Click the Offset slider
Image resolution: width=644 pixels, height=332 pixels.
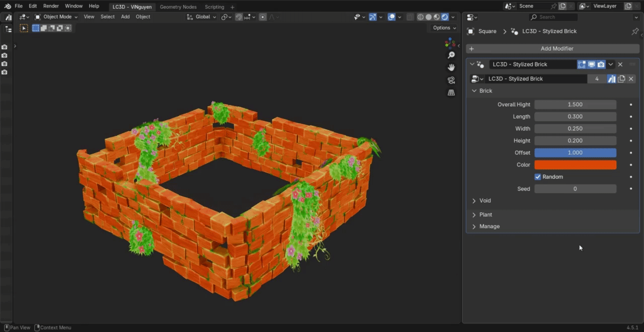tap(575, 153)
